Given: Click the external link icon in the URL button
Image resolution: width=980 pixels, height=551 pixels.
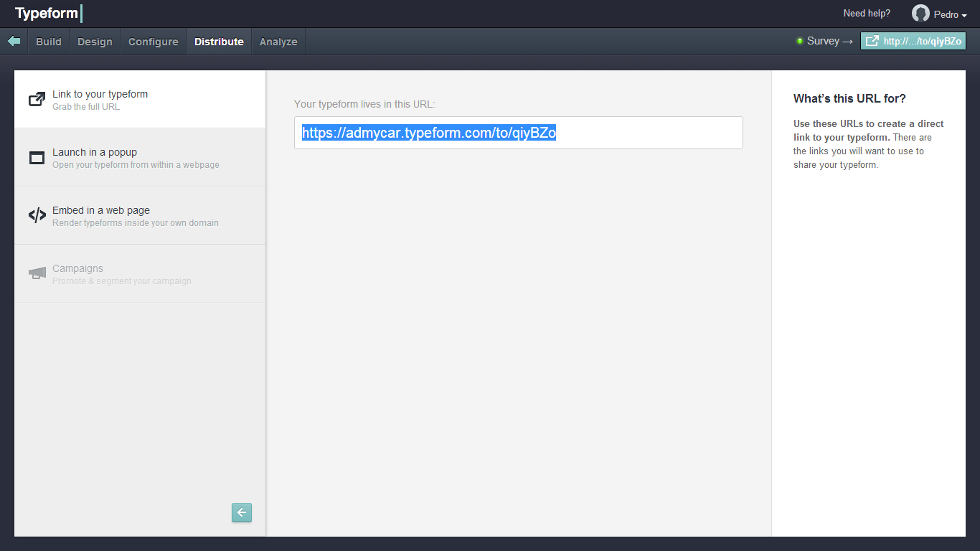Looking at the screenshot, I should pyautogui.click(x=872, y=41).
